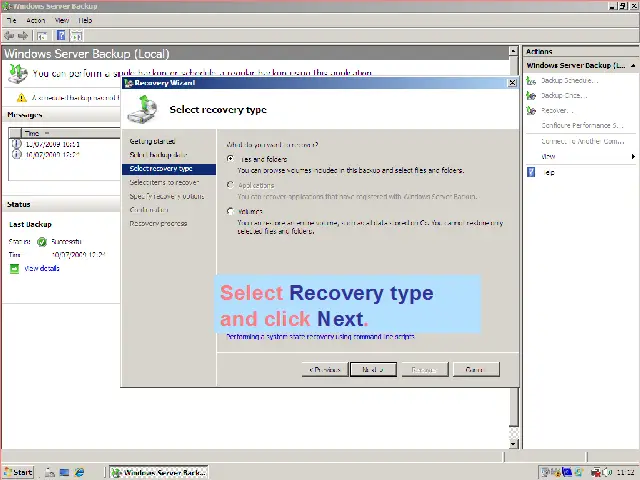This screenshot has width=640, height=480.
Task: Click the Recover button in Recovery Wizard
Action: tap(424, 369)
